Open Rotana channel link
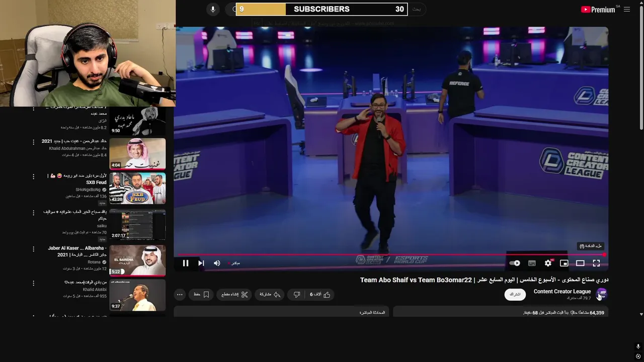The width and height of the screenshot is (644, 362). (x=94, y=262)
